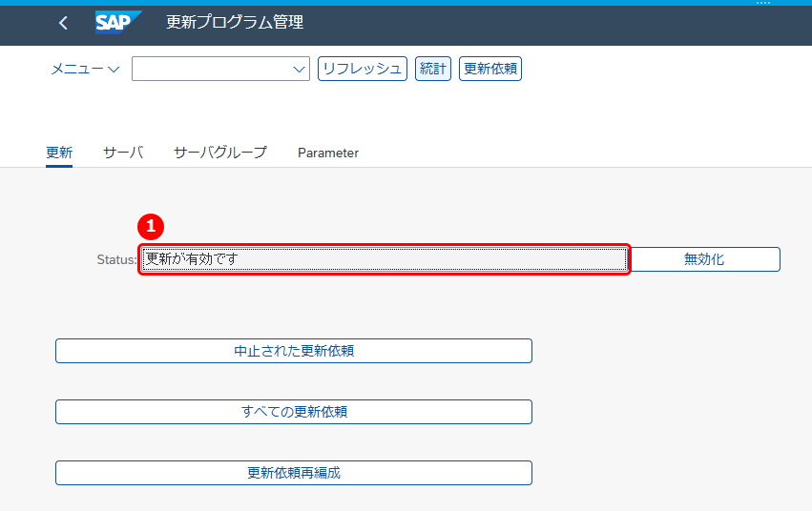Viewport: 812px width, 511px height.
Task: Open the Parameter tab
Action: tap(328, 153)
